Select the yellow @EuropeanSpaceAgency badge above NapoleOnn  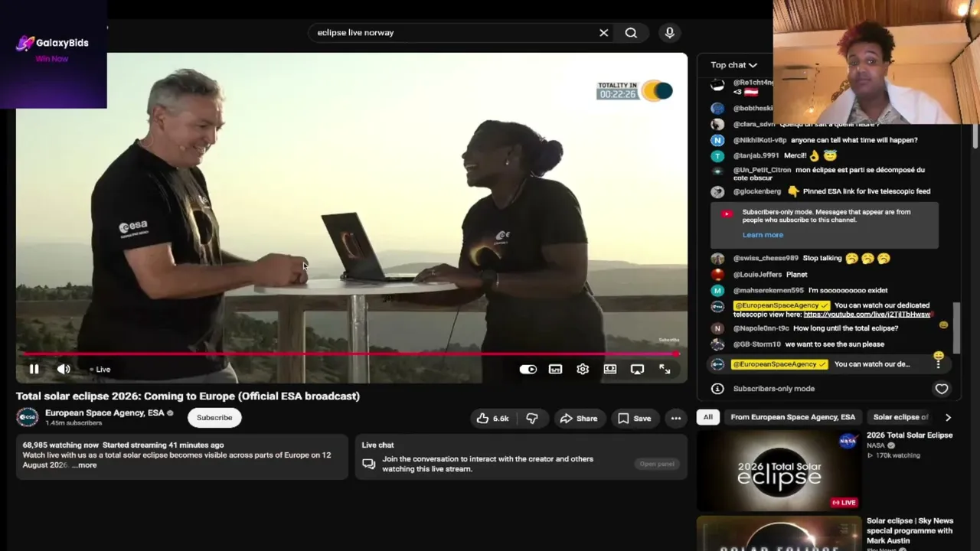click(x=780, y=305)
